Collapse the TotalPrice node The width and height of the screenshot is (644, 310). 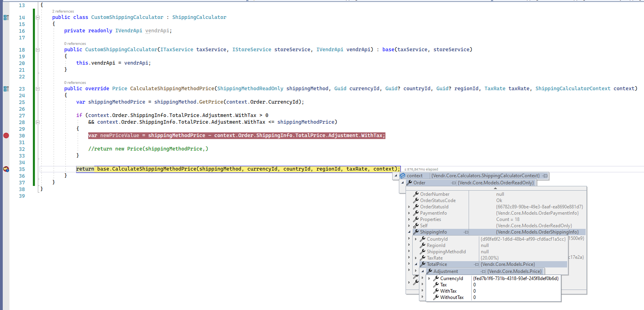click(416, 264)
